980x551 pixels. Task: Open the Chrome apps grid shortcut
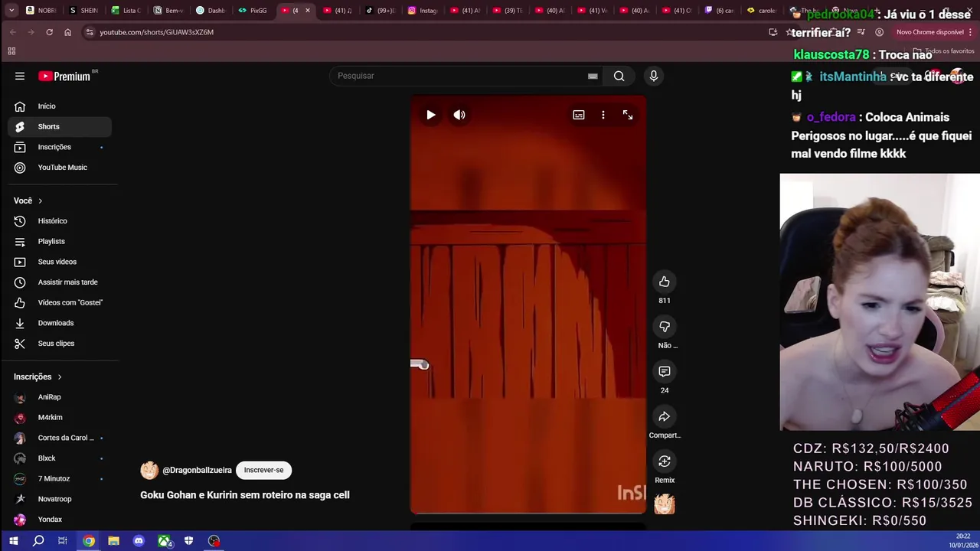click(x=11, y=51)
